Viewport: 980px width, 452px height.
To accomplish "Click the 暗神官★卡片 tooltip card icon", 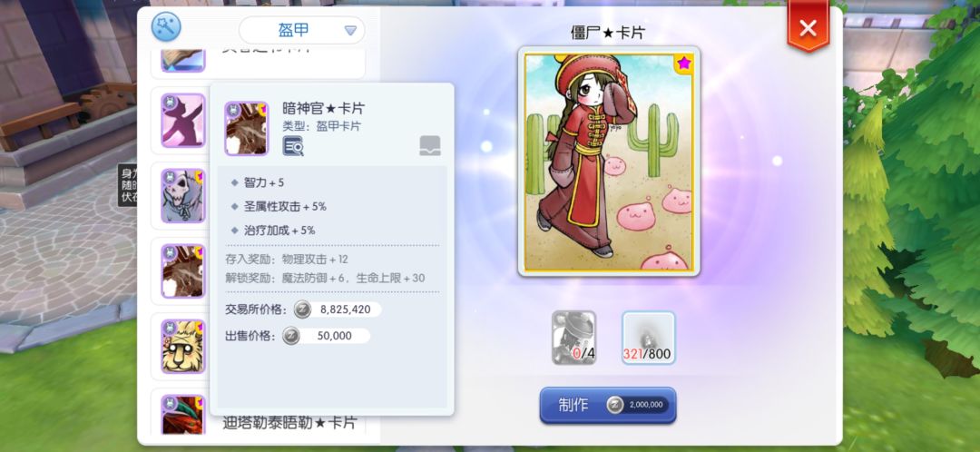I will [x=246, y=128].
